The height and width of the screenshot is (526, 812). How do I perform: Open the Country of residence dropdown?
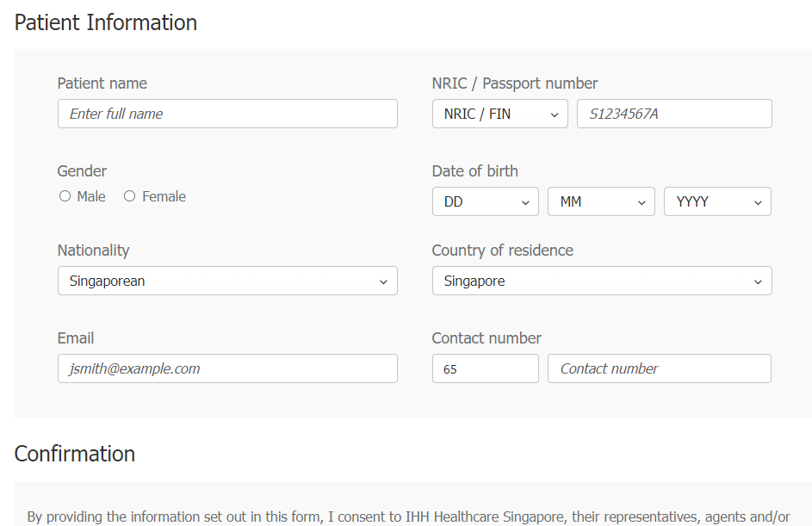[602, 281]
